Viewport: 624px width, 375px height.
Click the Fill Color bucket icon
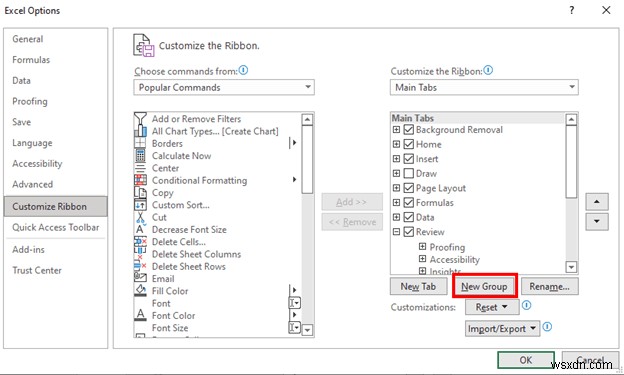pyautogui.click(x=140, y=291)
